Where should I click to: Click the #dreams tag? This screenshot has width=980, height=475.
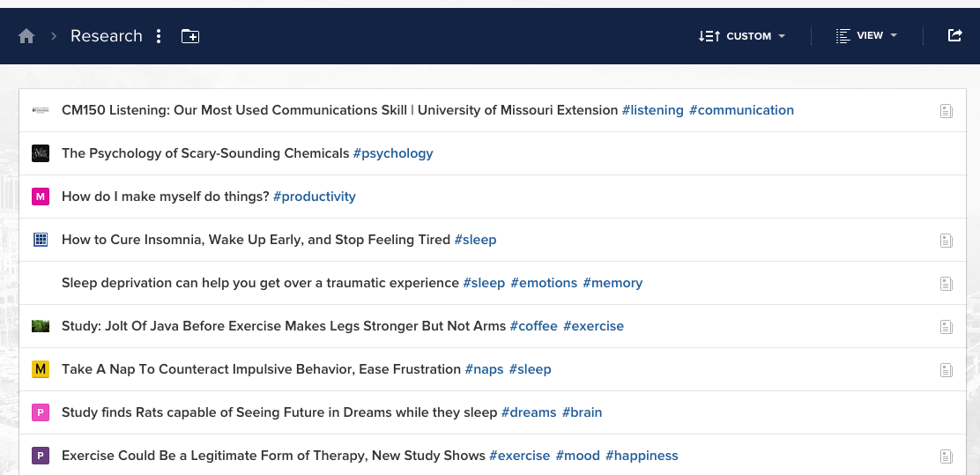[529, 412]
